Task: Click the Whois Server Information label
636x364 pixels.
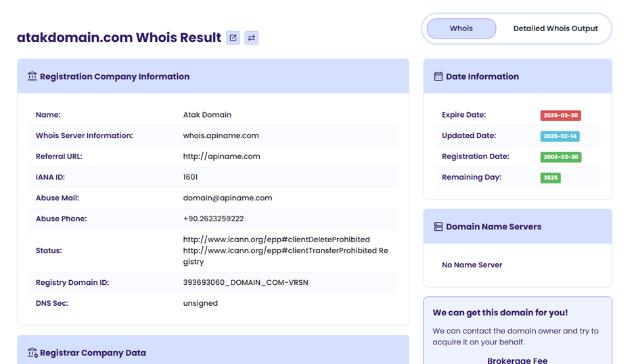Action: pos(85,135)
